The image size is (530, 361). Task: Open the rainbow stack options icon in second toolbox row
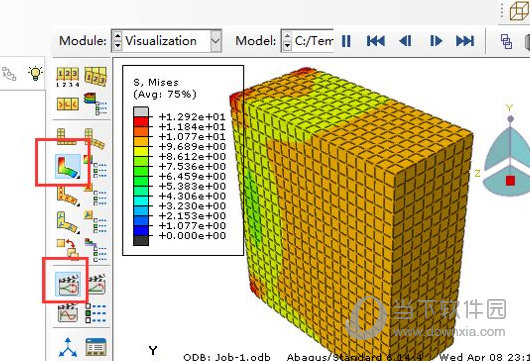pyautogui.click(x=96, y=103)
